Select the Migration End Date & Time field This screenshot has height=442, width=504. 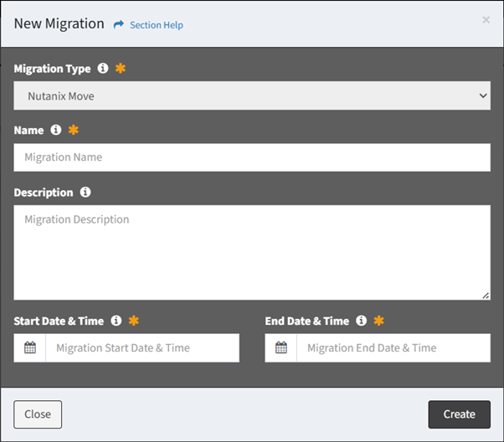[393, 348]
